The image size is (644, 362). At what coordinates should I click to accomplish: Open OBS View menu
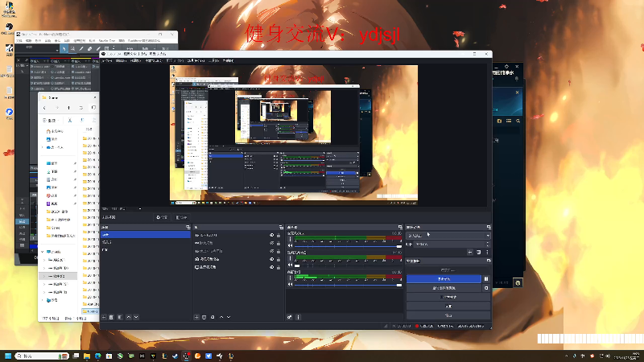coord(135,61)
